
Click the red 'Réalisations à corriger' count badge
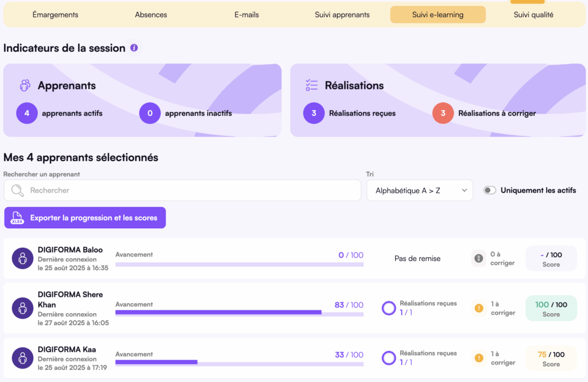[x=443, y=114]
